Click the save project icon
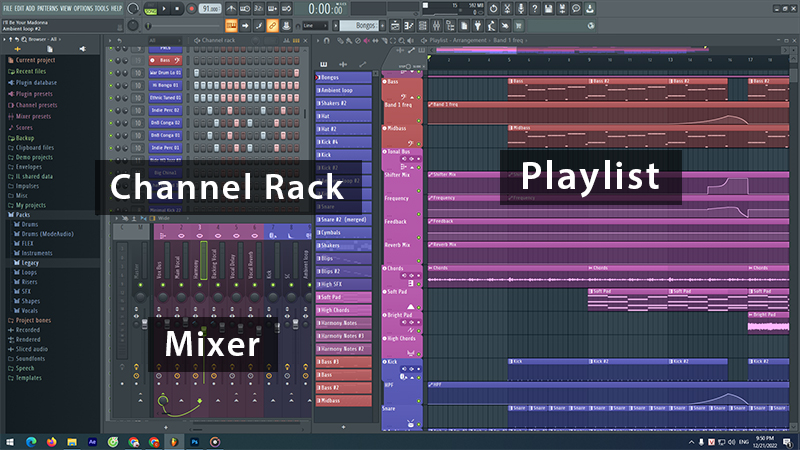Screen dimensions: 800x450 point(548,9)
